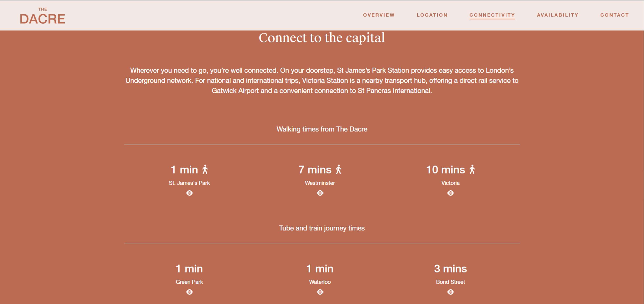644x304 pixels.
Task: Click the Tube and train journey times label
Action: [322, 228]
